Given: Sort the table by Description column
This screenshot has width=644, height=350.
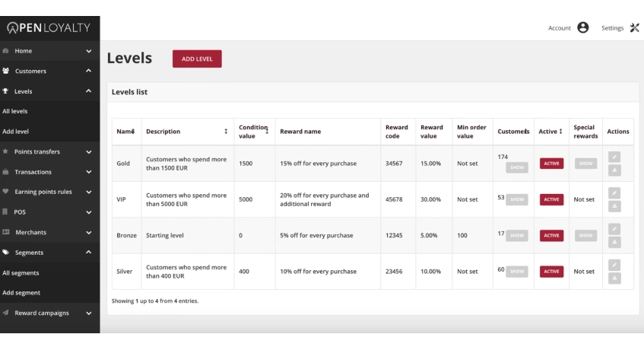Looking at the screenshot, I should point(226,132).
